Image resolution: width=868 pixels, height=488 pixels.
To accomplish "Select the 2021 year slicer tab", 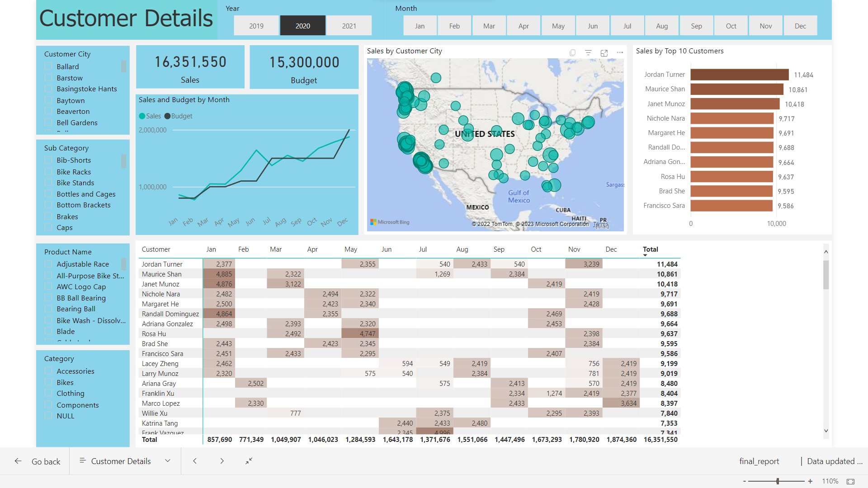I will pos(349,25).
